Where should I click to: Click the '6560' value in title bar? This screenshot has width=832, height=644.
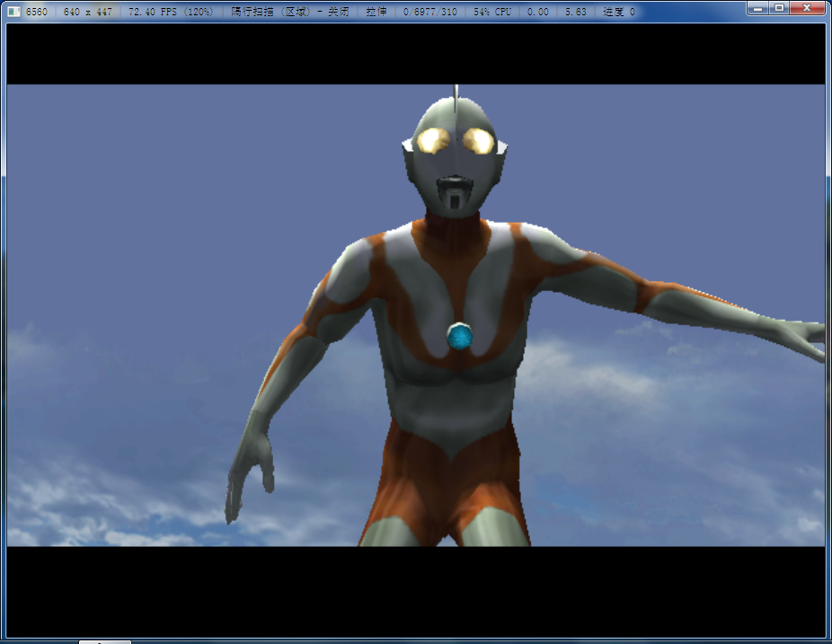tap(37, 12)
